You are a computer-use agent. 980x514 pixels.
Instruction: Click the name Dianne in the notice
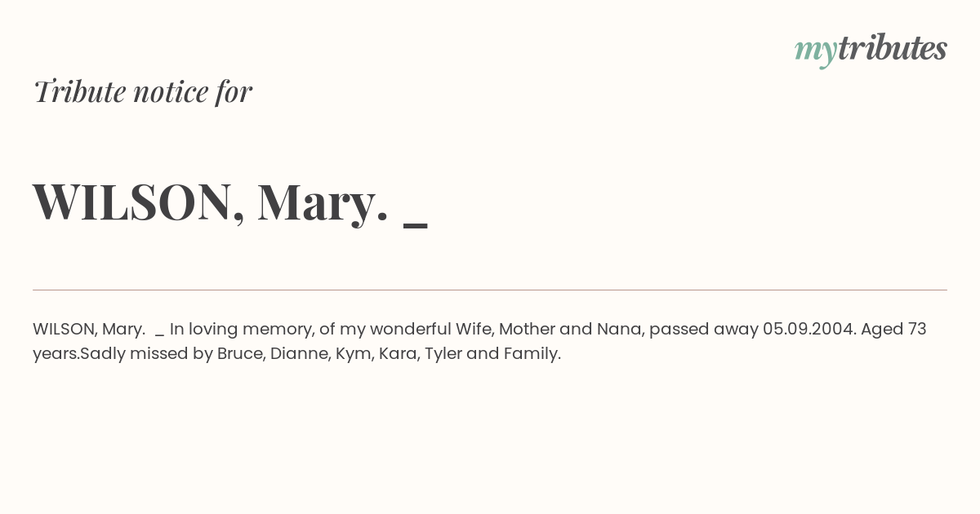tap(297, 354)
